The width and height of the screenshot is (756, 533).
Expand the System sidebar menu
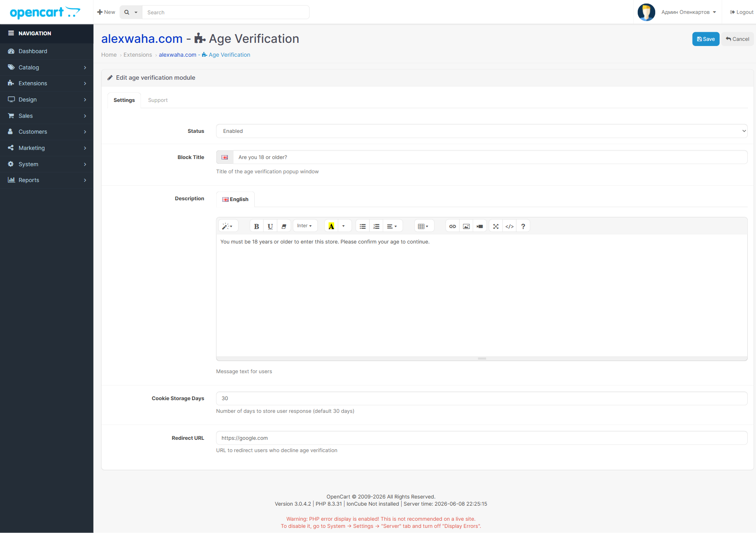(x=47, y=164)
